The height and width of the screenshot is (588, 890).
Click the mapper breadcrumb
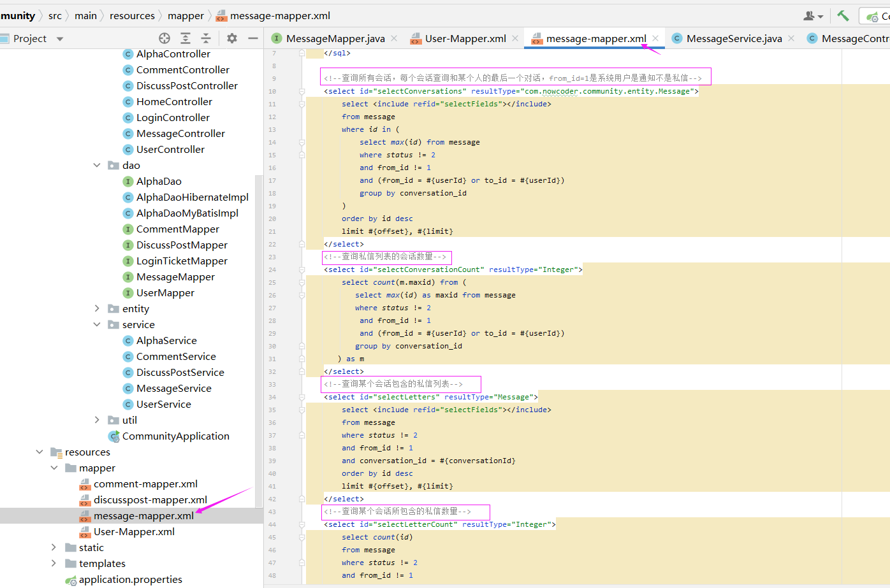186,15
